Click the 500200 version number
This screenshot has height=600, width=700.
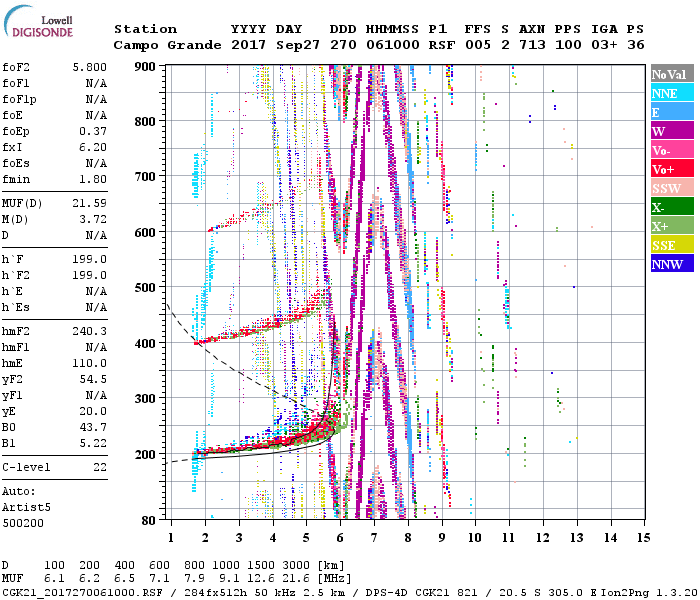(x=23, y=523)
